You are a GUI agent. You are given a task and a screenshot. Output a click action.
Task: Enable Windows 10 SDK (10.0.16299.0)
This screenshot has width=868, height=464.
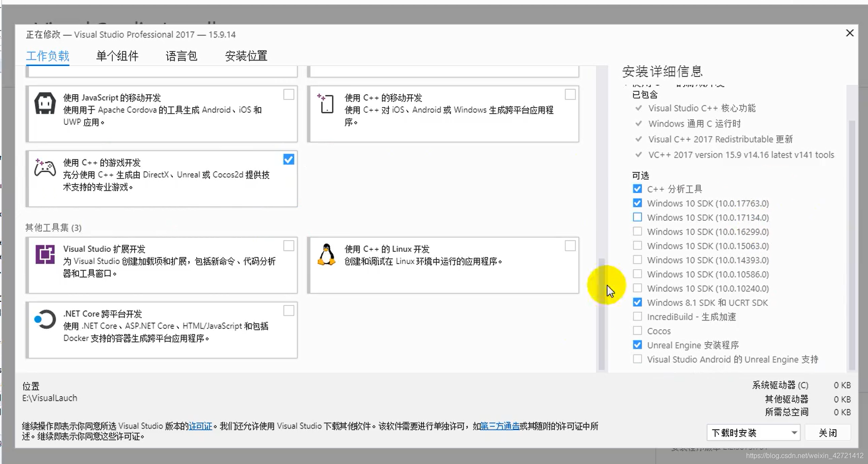click(637, 232)
